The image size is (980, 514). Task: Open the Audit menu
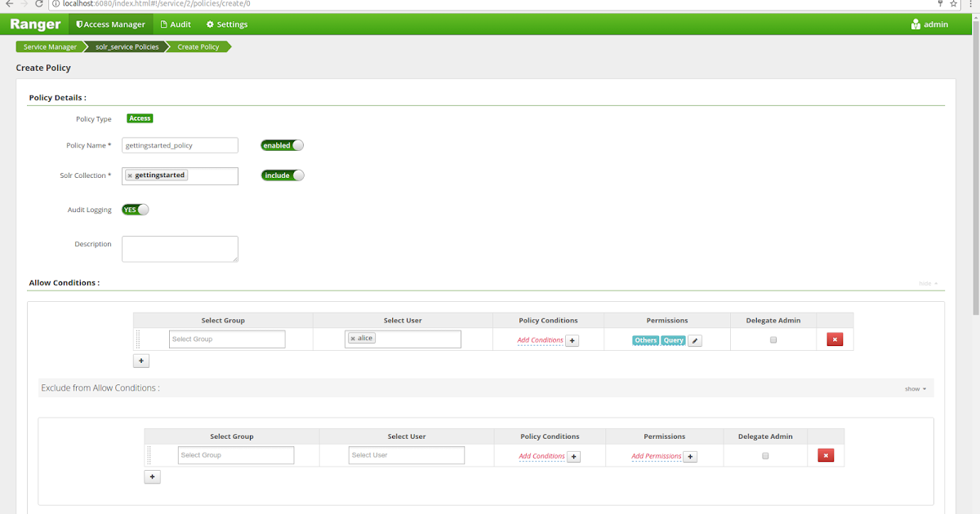[176, 24]
